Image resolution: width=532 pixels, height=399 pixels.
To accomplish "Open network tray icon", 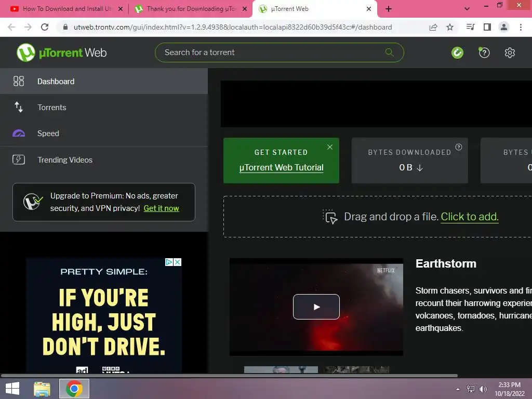I will tap(471, 389).
